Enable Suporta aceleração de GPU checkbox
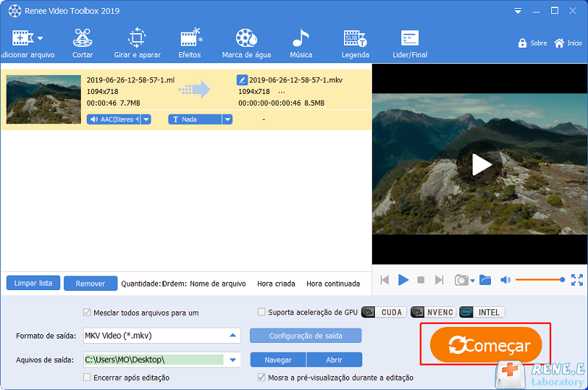Screen dimensions: 588x390 pyautogui.click(x=262, y=311)
